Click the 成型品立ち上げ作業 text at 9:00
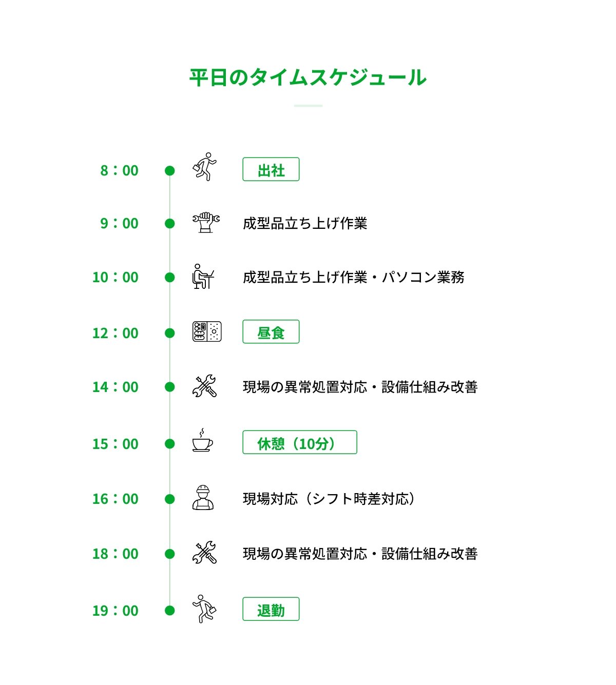616x685 pixels. click(x=305, y=223)
